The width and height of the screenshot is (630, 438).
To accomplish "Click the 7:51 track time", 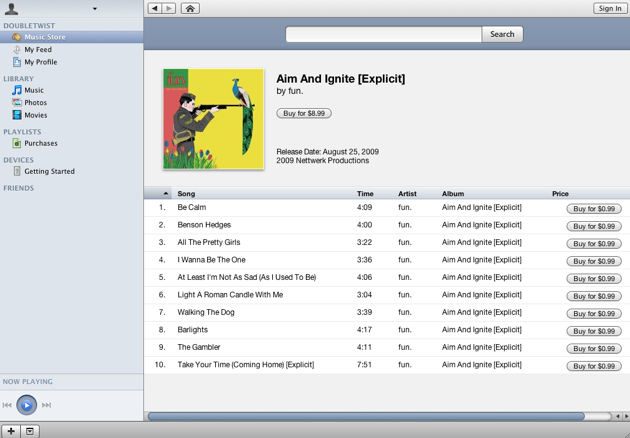I will tap(364, 364).
